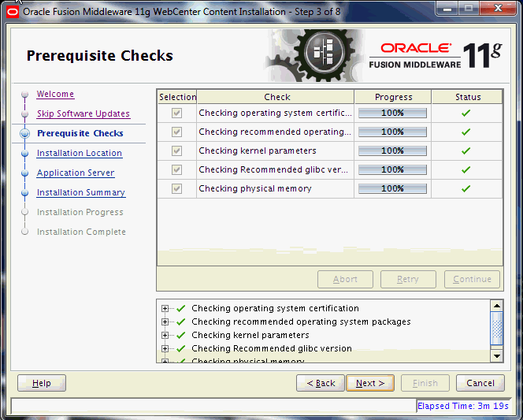
Task: Click the Help button
Action: coord(42,383)
